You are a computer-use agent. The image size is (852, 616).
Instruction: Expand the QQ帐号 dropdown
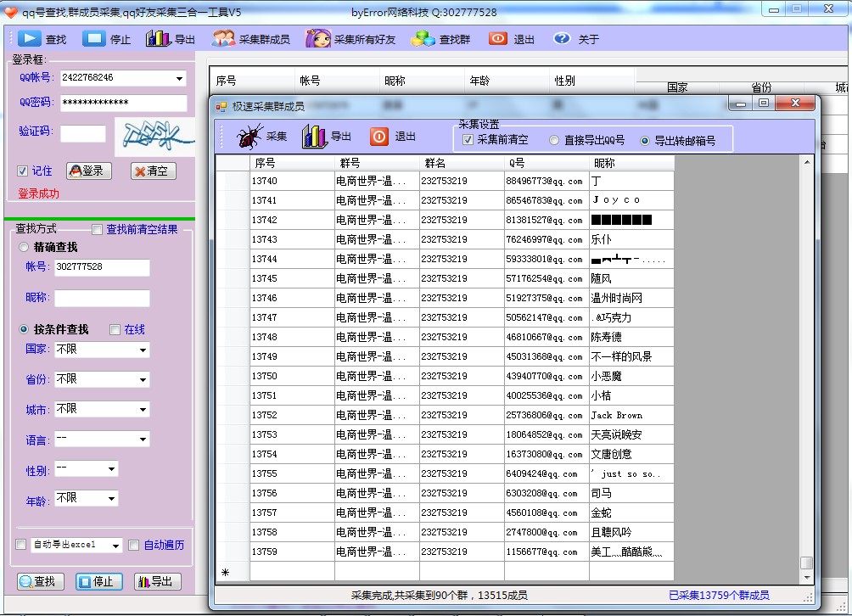(179, 78)
